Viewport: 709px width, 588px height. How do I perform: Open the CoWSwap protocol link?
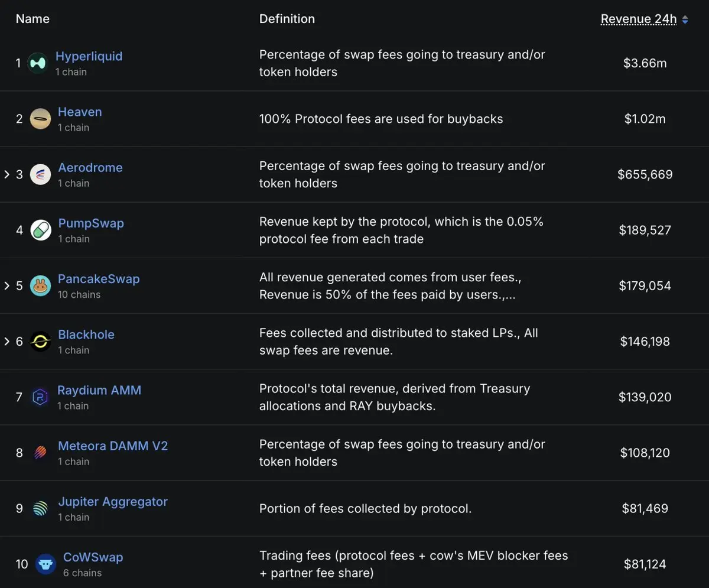(x=93, y=557)
